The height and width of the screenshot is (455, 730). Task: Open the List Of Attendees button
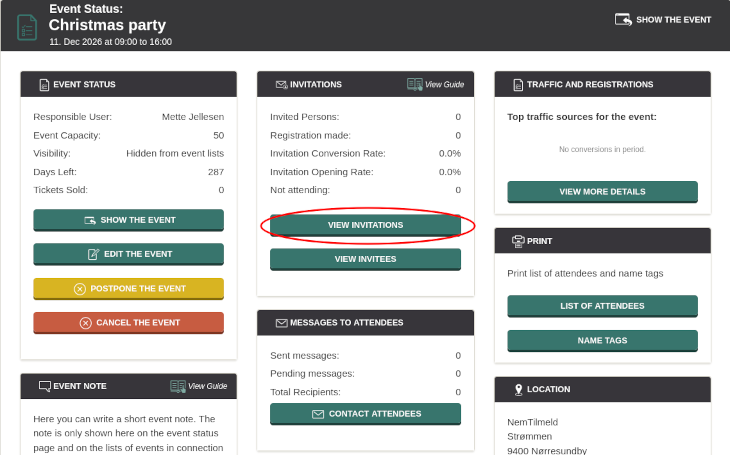(x=602, y=306)
